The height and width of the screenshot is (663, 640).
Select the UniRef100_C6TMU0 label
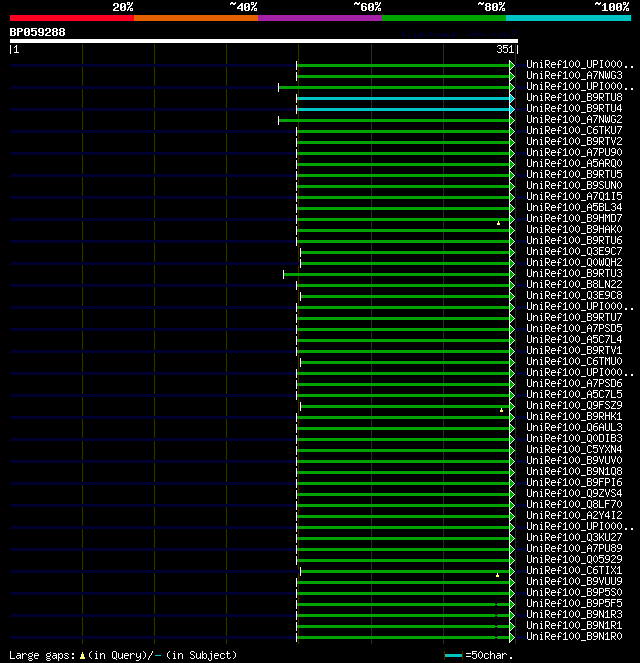coord(574,361)
